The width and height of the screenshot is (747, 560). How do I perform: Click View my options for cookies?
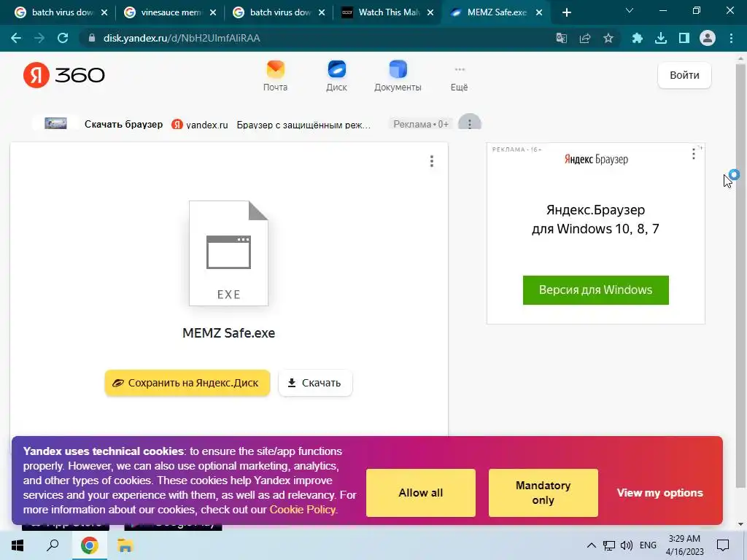pyautogui.click(x=659, y=493)
